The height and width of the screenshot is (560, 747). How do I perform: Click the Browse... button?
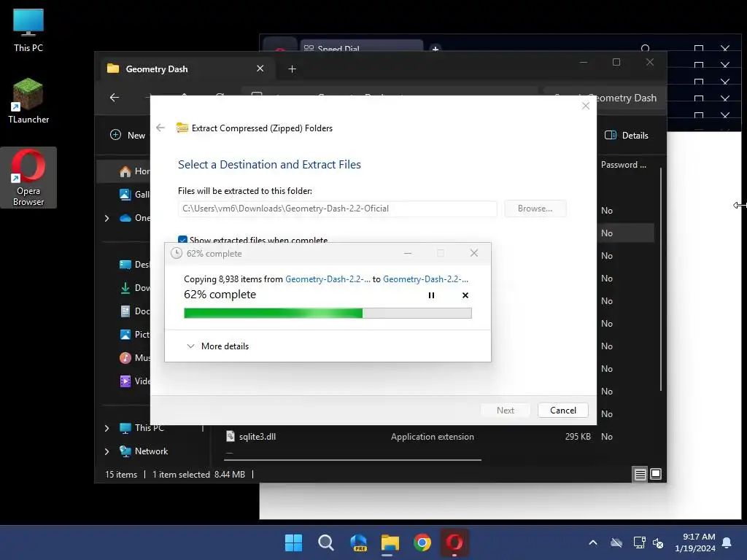(535, 209)
